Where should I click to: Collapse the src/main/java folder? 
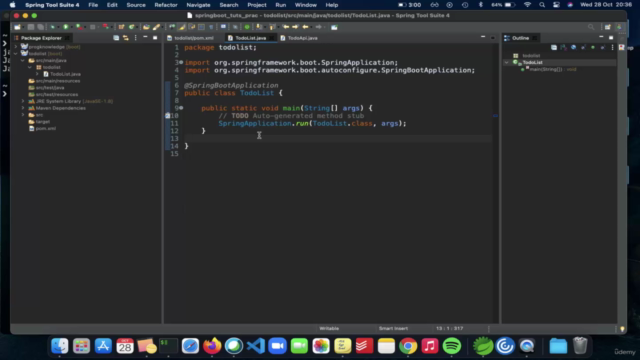[x=23, y=60]
